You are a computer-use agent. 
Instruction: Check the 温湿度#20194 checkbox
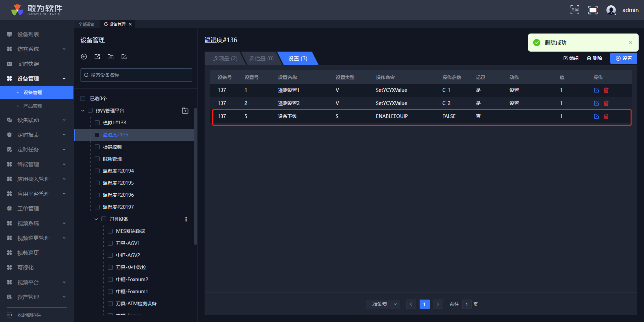point(97,171)
